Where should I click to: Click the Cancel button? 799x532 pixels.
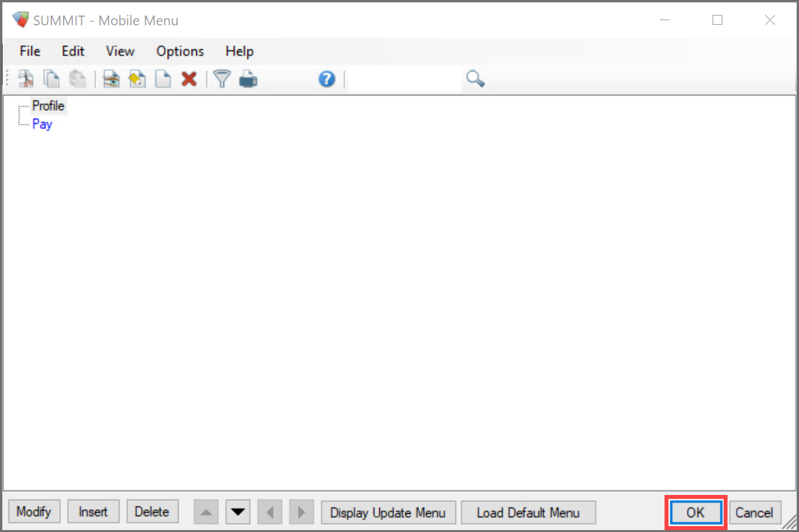click(754, 513)
